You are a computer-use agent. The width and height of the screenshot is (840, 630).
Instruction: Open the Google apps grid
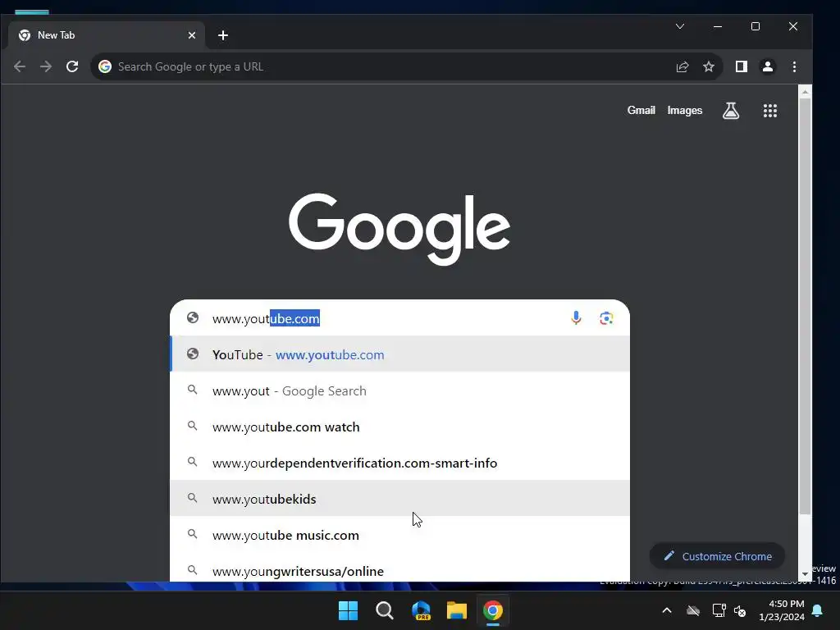769,111
